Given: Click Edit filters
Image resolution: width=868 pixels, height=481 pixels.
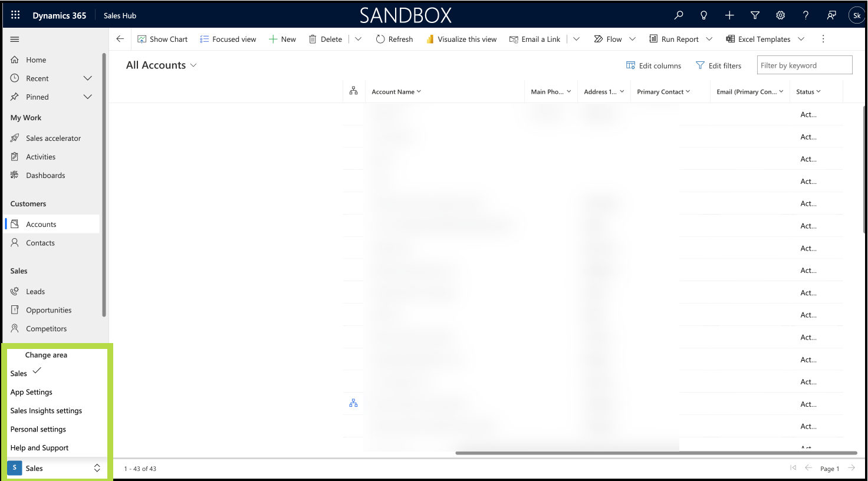Looking at the screenshot, I should click(x=718, y=65).
